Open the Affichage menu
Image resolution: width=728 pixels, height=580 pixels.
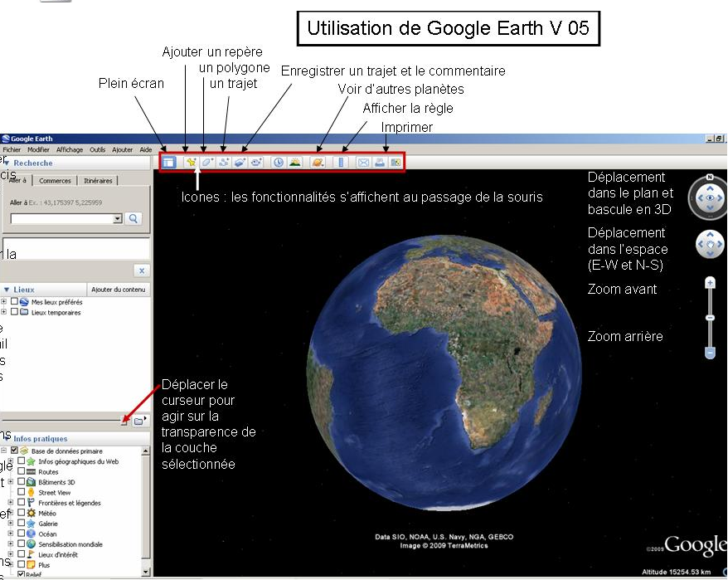(x=70, y=149)
